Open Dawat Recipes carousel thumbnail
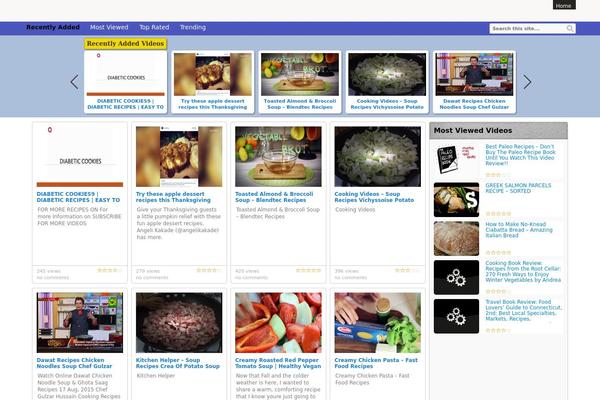The width and height of the screenshot is (600, 400). pyautogui.click(x=474, y=74)
